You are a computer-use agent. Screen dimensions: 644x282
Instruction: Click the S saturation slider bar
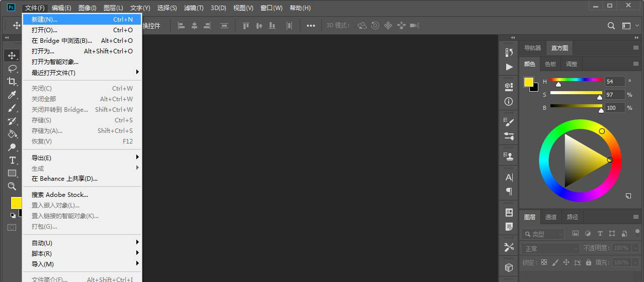[576, 93]
